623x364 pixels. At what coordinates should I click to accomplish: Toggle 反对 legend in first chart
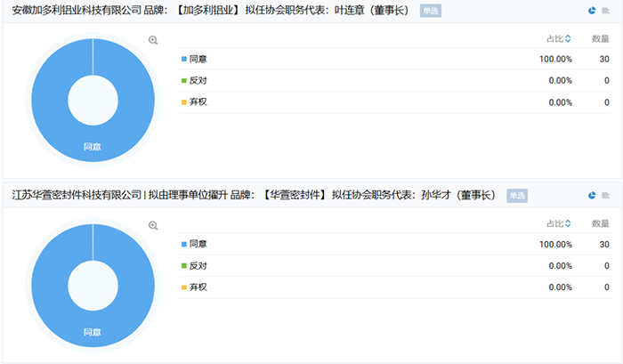pos(198,80)
